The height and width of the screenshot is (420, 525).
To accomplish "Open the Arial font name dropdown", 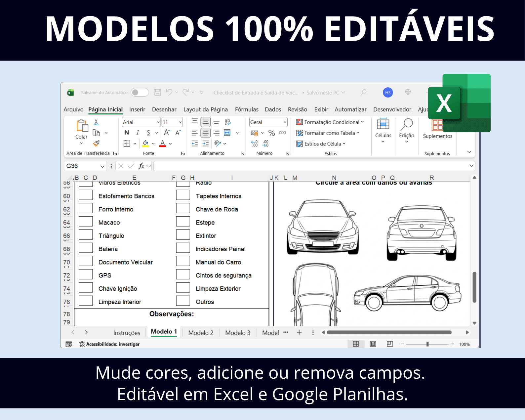I will (158, 122).
